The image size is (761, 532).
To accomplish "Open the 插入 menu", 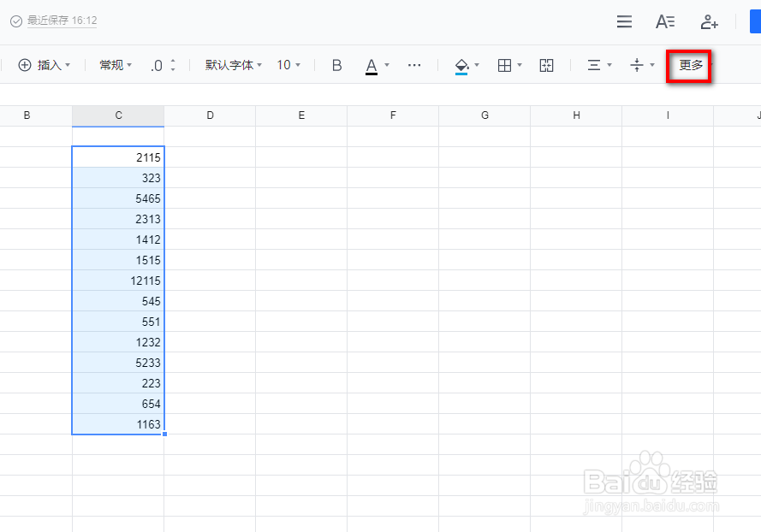I will 45,65.
